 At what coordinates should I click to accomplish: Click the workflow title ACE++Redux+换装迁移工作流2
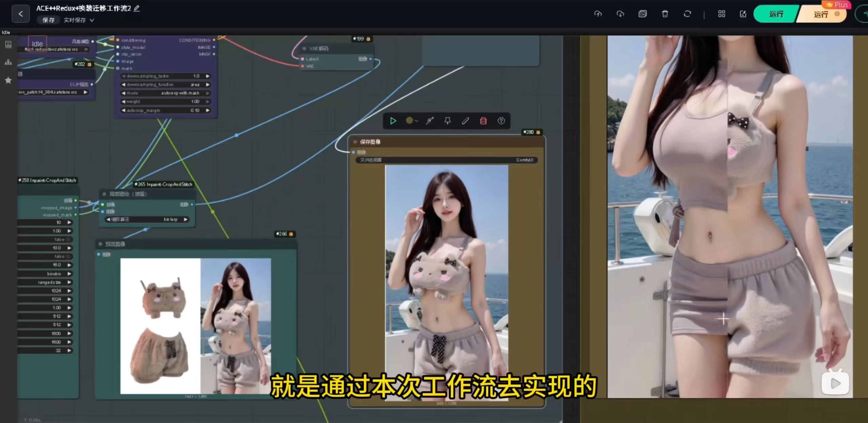[x=84, y=8]
